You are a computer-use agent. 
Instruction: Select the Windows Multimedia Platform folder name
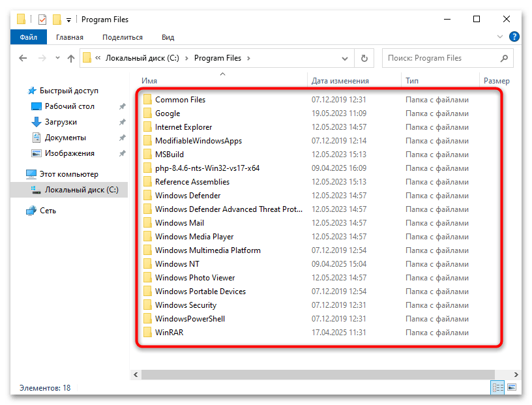pos(208,250)
